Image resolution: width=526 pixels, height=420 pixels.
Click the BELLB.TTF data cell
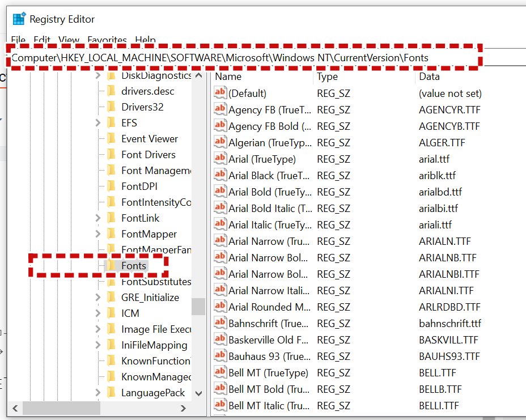pos(440,389)
